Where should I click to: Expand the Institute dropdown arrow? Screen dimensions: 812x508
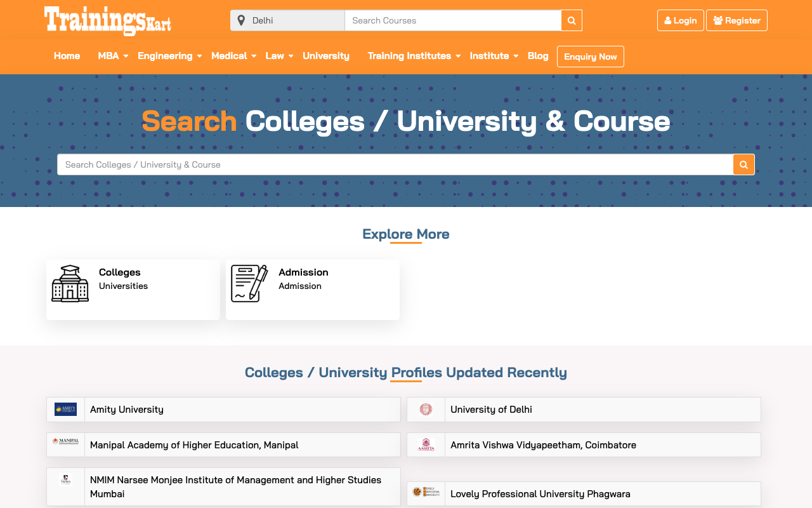516,56
